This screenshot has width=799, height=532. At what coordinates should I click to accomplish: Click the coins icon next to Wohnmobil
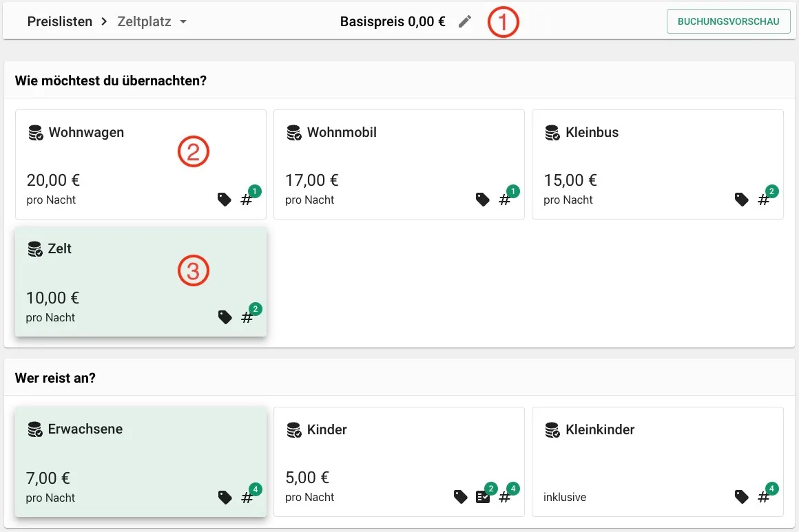pyautogui.click(x=294, y=132)
